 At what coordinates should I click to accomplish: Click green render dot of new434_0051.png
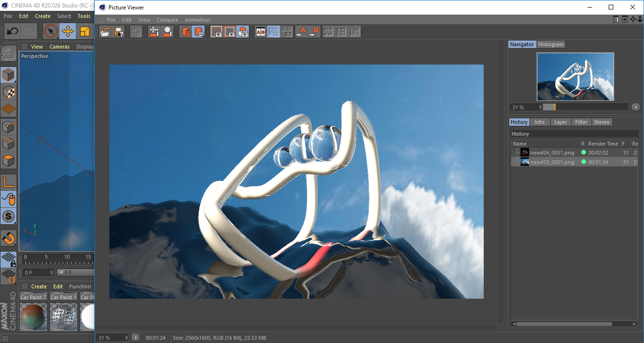point(583,153)
